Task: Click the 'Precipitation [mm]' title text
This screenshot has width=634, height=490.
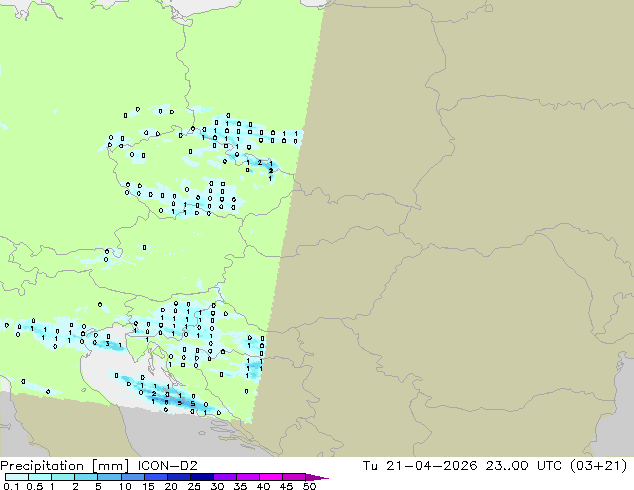Action: point(64,466)
